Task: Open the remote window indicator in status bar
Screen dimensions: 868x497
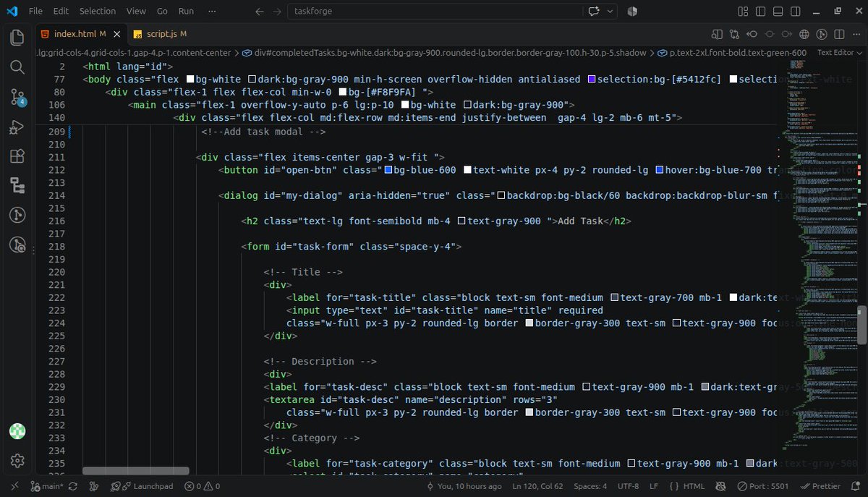Action: tap(14, 486)
